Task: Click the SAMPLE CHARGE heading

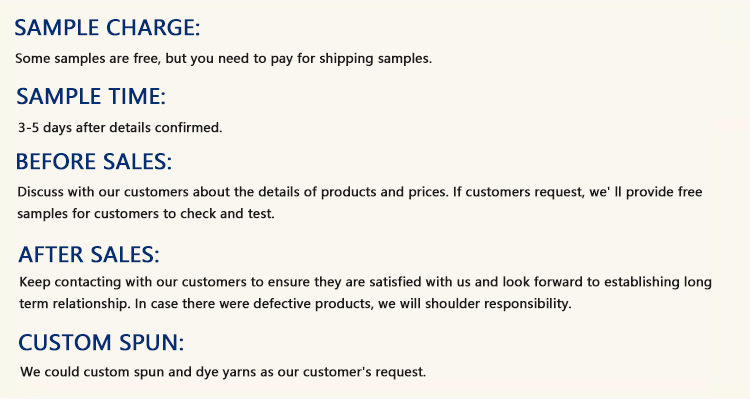Action: [x=114, y=26]
